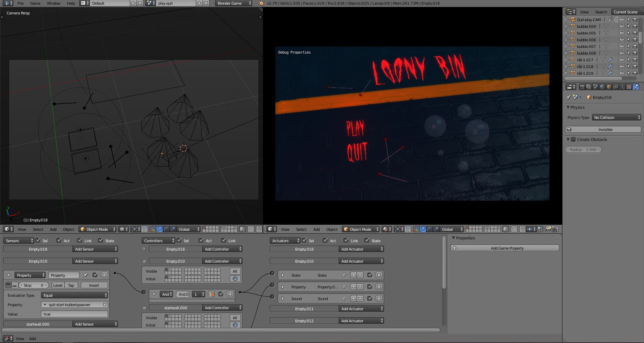The image size is (644, 343).
Task: Open Add Controller dropdown for Empty.010
Action: point(222,261)
